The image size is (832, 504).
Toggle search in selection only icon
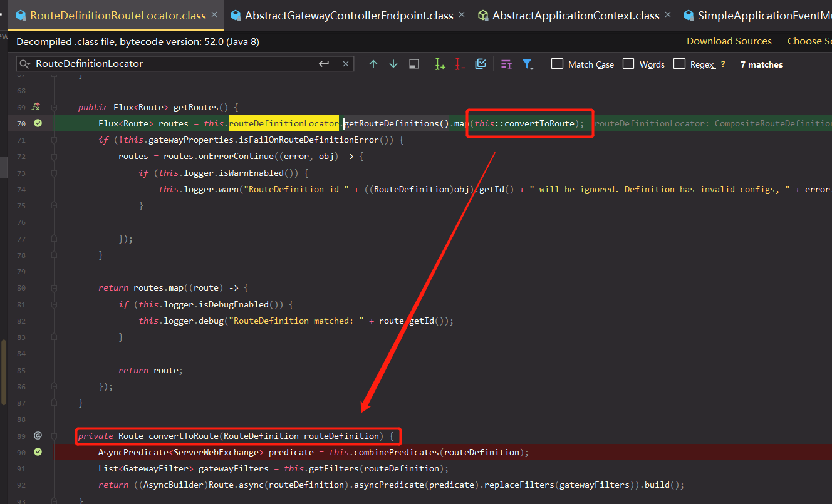pyautogui.click(x=413, y=64)
